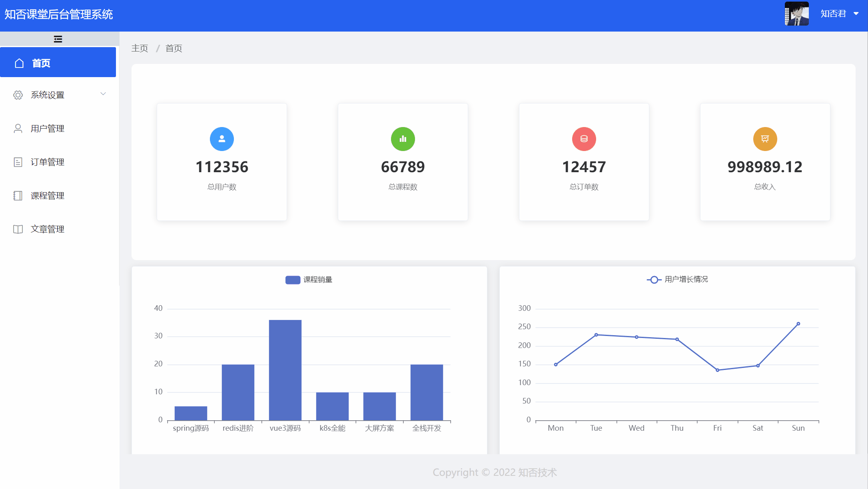Screen dimensions: 868x489
Task: Click the user avatar thumbnail
Action: click(x=796, y=14)
